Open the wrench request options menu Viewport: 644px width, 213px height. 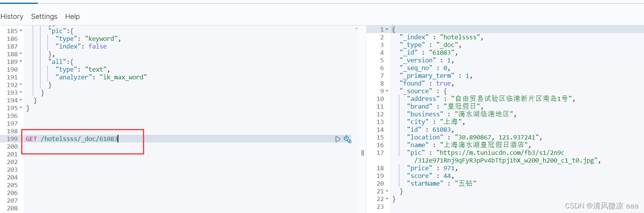pyautogui.click(x=348, y=139)
